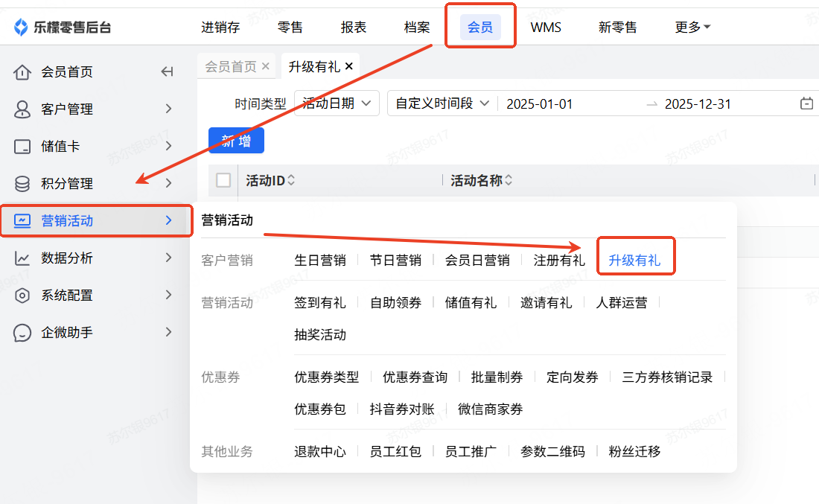Click the start date field 2025-01-01
Viewport: 819px width, 504px height.
540,103
